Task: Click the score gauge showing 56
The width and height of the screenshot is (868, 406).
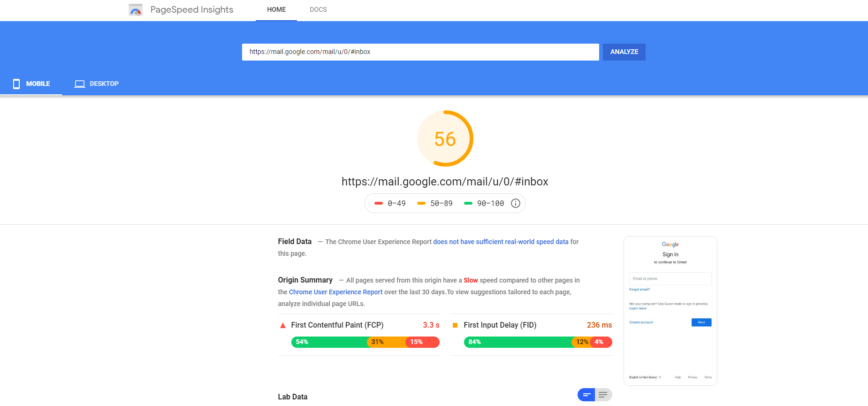Action: point(445,138)
